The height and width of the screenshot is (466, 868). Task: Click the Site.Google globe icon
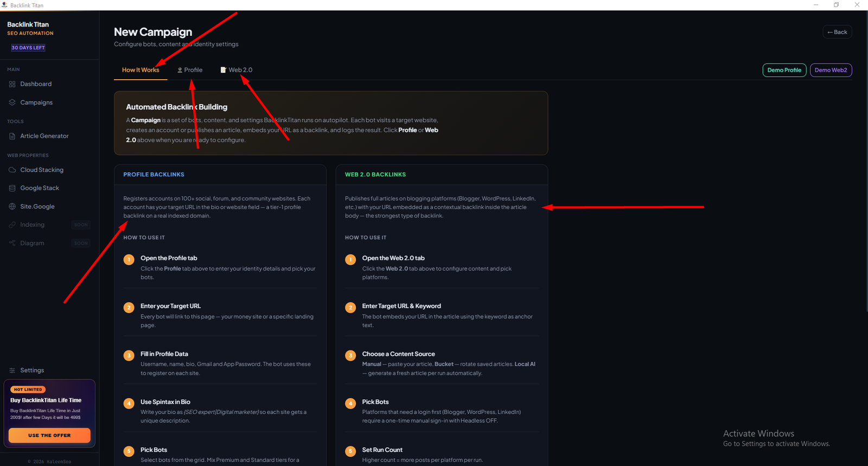pyautogui.click(x=12, y=207)
